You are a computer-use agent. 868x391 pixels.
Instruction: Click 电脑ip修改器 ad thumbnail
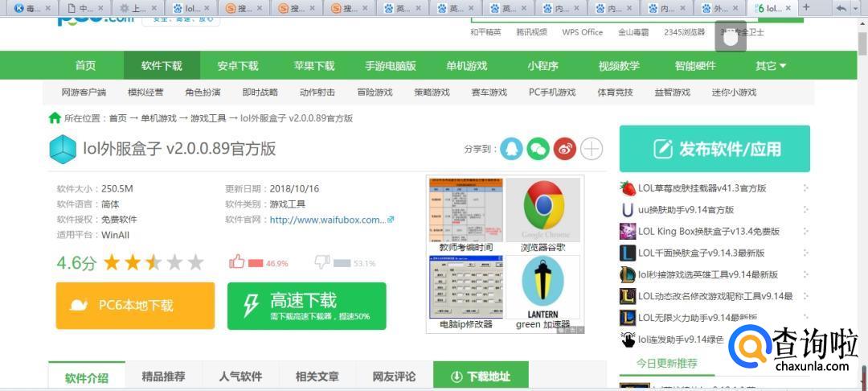pos(466,287)
